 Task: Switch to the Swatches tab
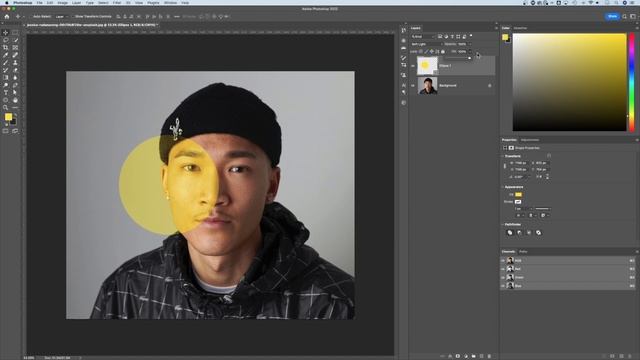click(x=520, y=28)
